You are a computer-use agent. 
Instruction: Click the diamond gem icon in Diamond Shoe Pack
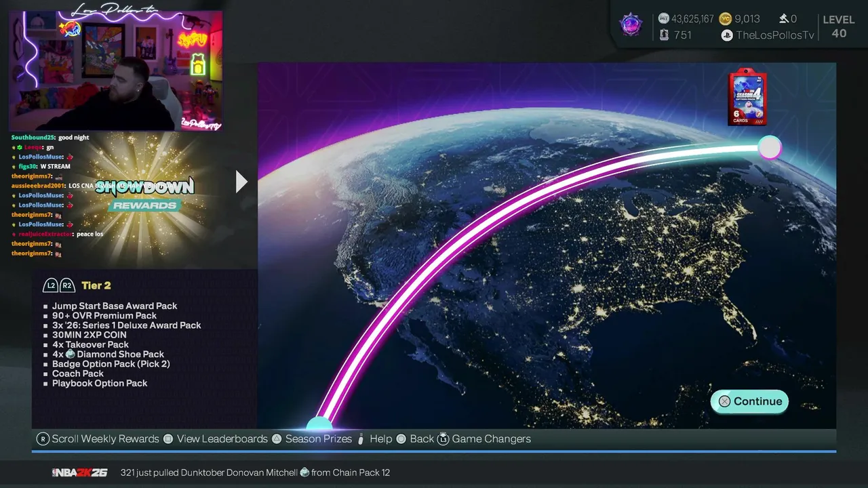pos(70,354)
